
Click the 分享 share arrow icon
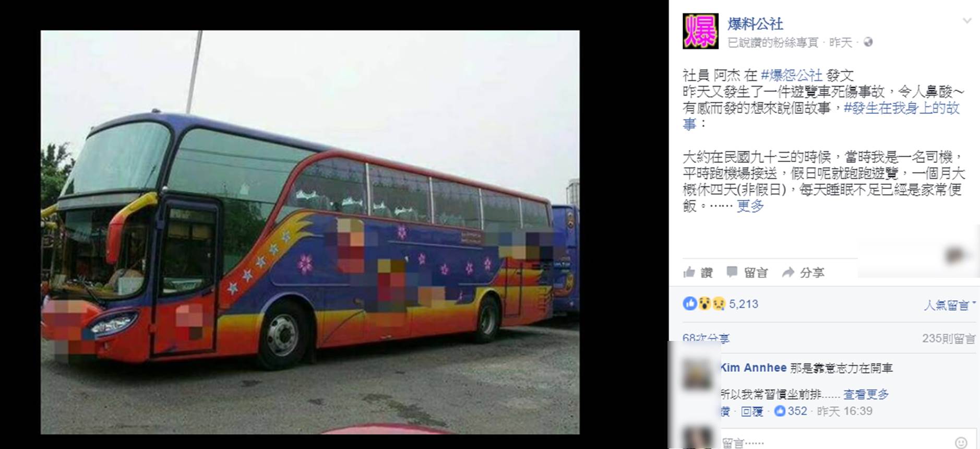787,272
